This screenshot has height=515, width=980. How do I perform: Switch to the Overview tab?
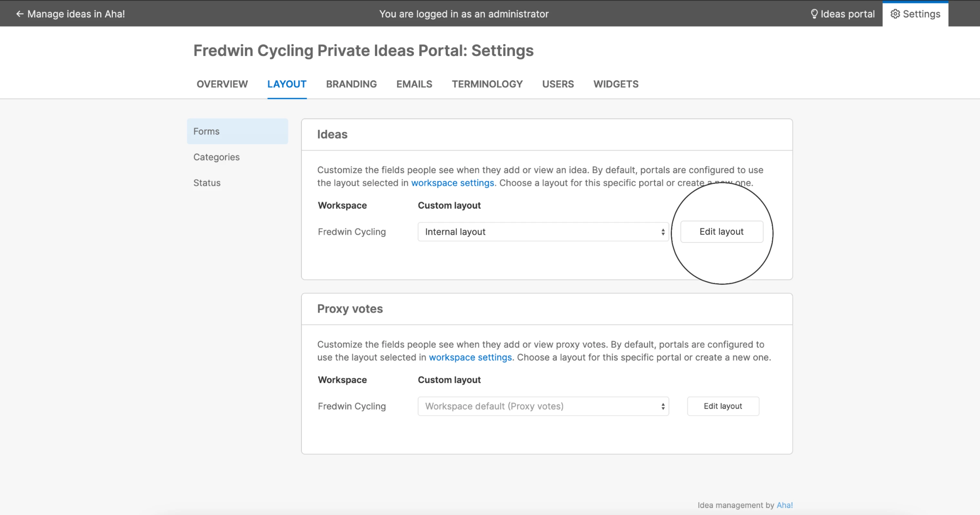[222, 84]
